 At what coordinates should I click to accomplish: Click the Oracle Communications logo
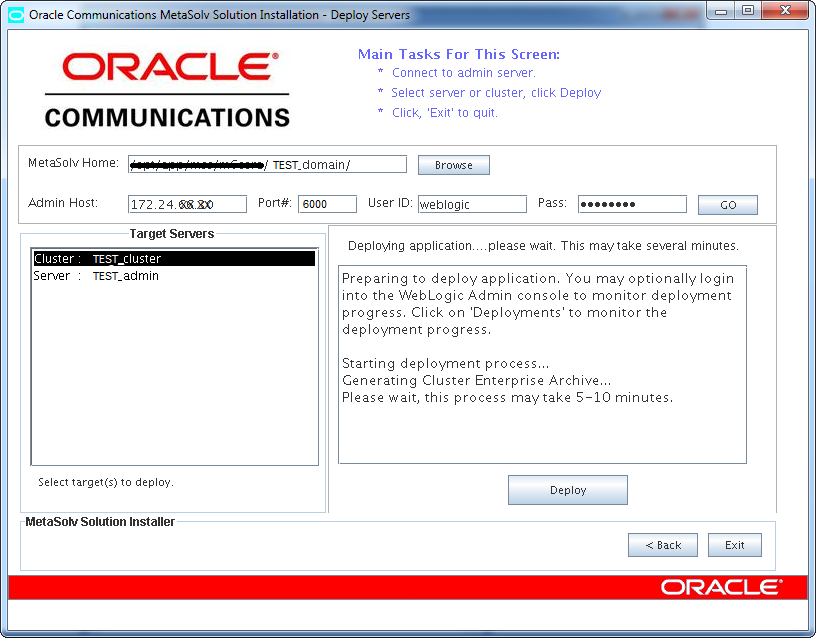pos(166,90)
